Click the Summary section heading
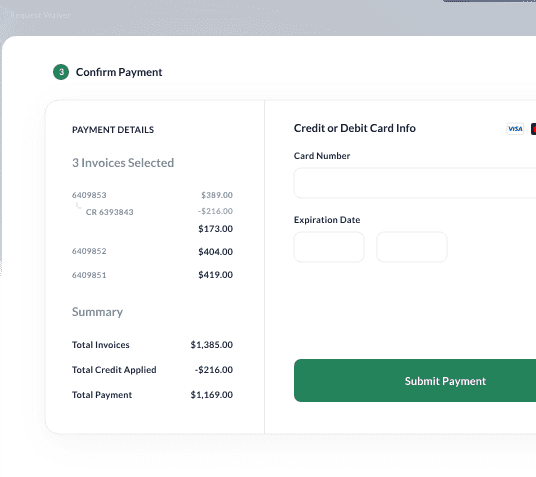The image size is (536, 477). [97, 312]
